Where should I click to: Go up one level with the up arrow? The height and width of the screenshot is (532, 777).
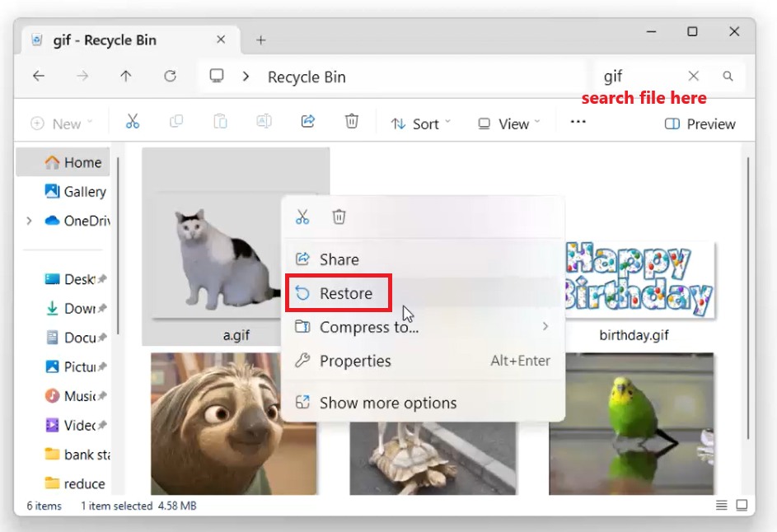125,76
